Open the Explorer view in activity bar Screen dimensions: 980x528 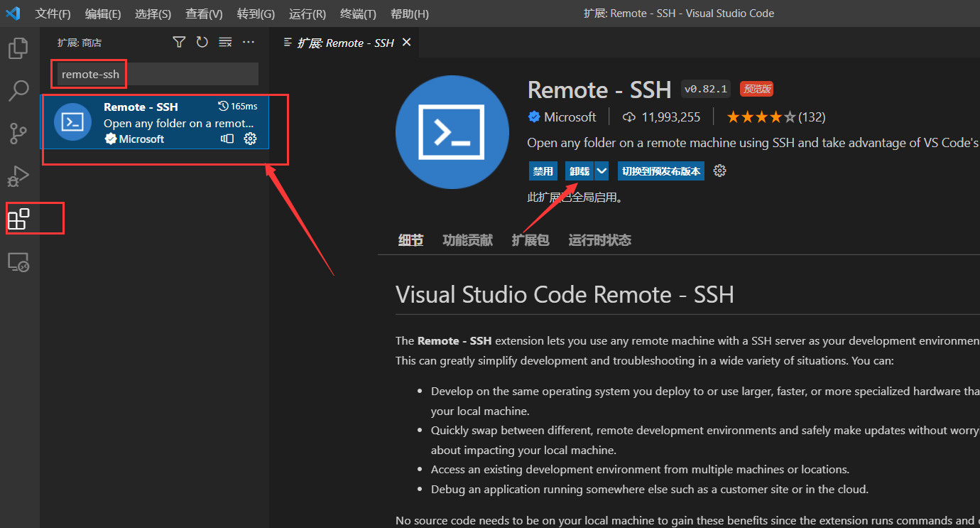pos(18,48)
